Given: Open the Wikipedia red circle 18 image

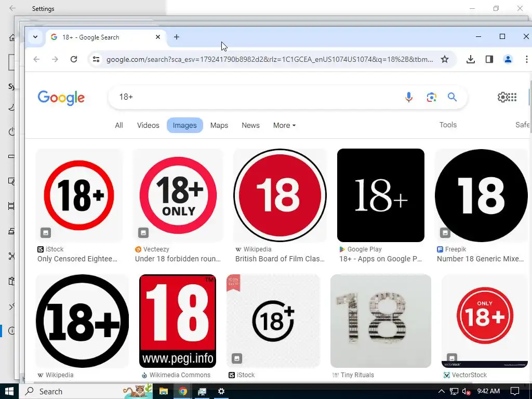Looking at the screenshot, I should coord(280,195).
